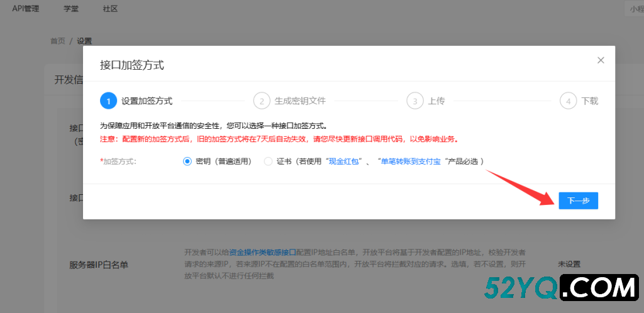Click step 4 下载 circle
This screenshot has width=644, height=313.
tap(568, 101)
